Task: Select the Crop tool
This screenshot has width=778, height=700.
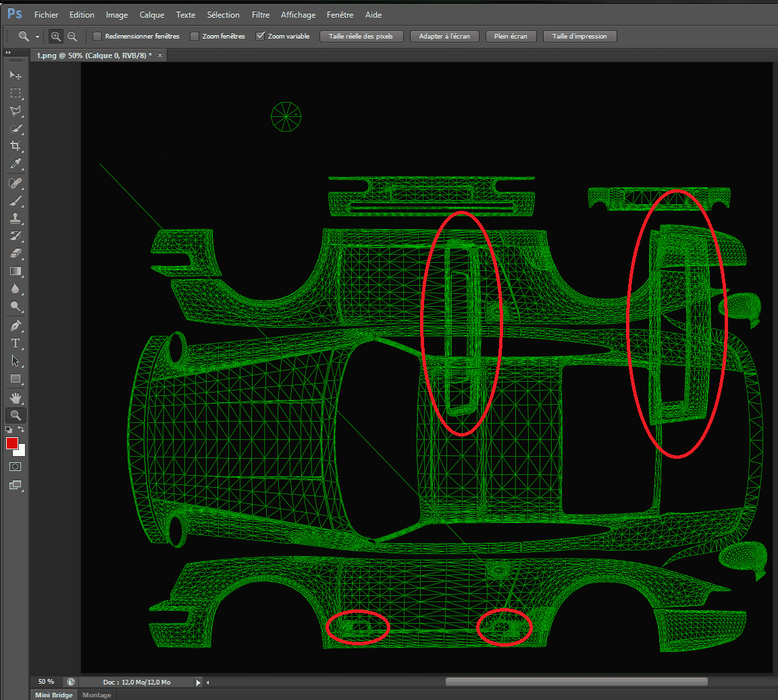Action: 16,146
